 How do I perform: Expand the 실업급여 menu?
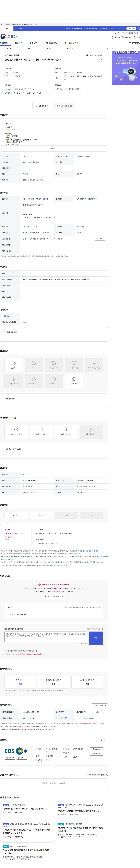coord(35,43)
